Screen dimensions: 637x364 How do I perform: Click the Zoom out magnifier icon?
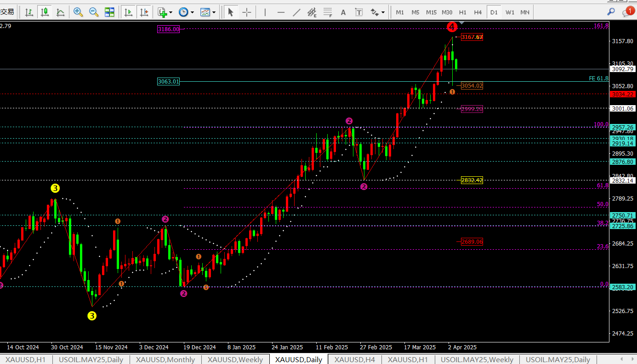94,12
